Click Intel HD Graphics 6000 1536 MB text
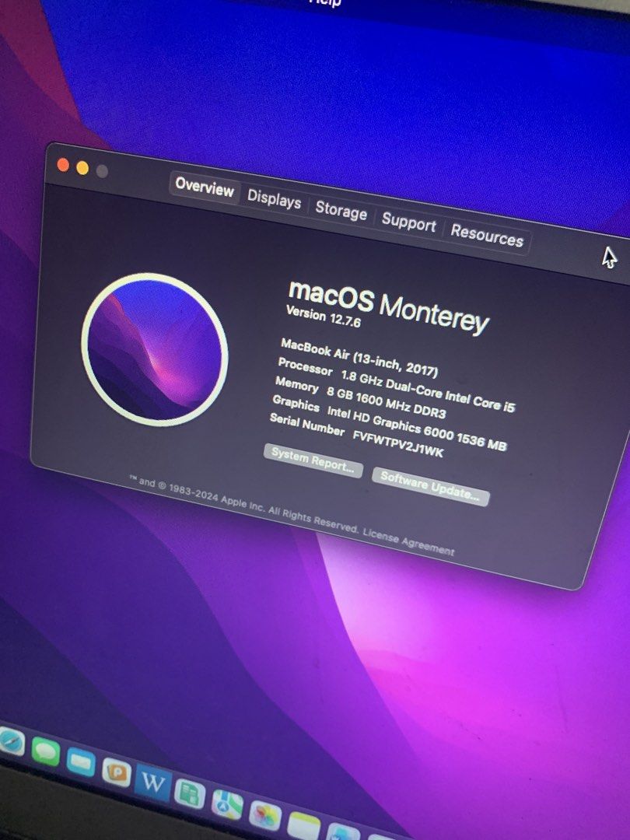630x840 pixels. (417, 427)
